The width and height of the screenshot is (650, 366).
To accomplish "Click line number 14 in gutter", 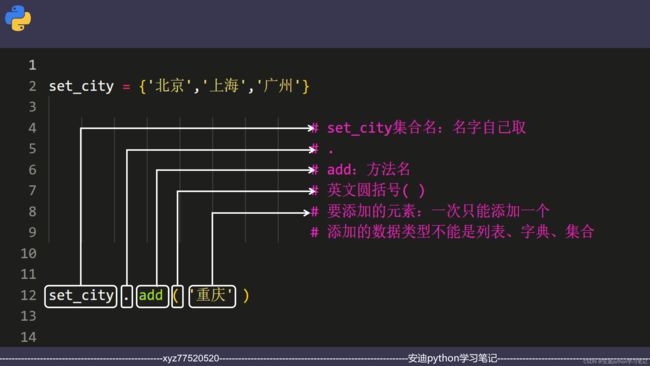I will pyautogui.click(x=28, y=337).
